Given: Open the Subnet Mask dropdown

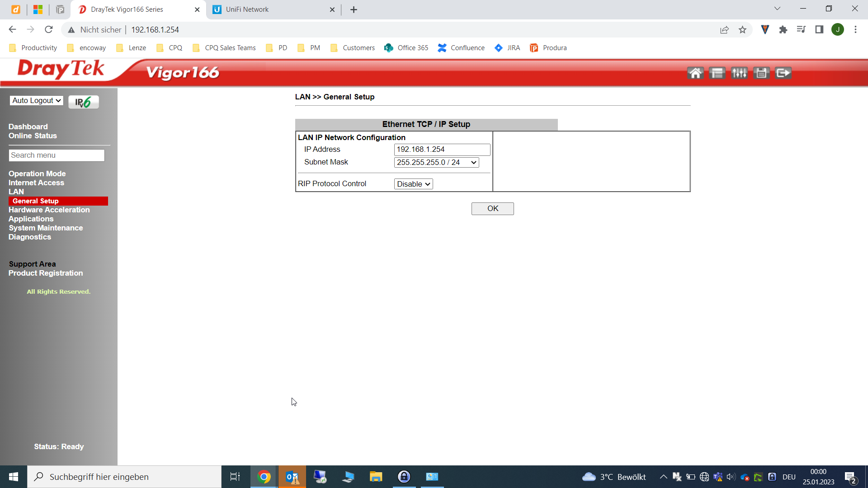Looking at the screenshot, I should click(437, 162).
